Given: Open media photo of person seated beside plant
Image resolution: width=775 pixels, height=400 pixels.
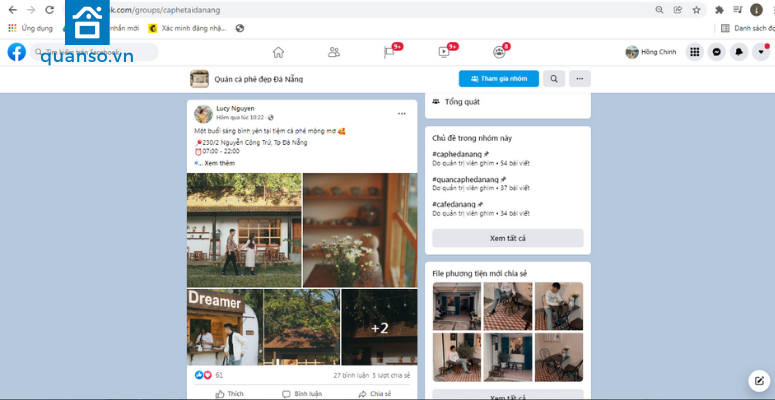Looking at the screenshot, I should coord(457,357).
